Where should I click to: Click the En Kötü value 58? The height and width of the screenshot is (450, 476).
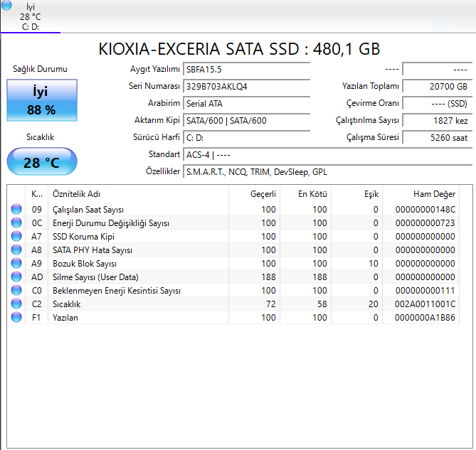point(322,304)
